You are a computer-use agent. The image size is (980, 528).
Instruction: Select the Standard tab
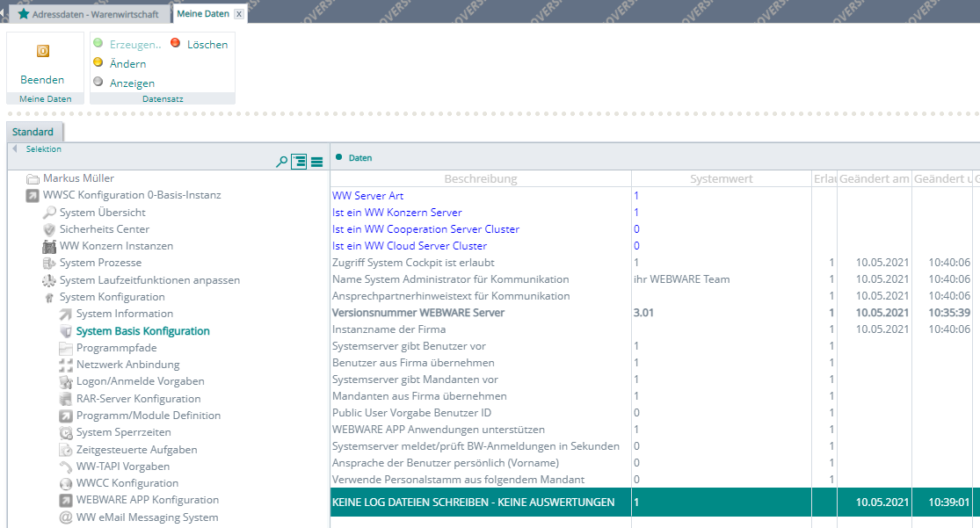[x=33, y=132]
